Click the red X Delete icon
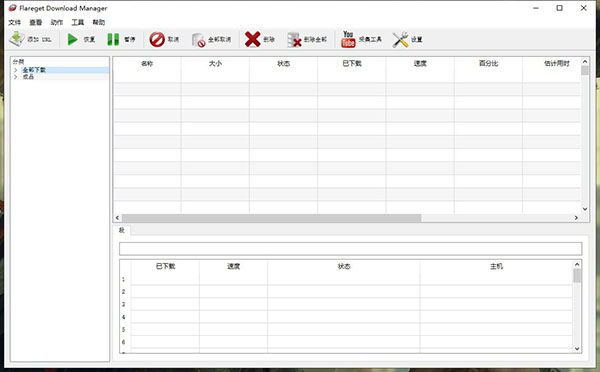This screenshot has height=372, width=600. pos(253,39)
